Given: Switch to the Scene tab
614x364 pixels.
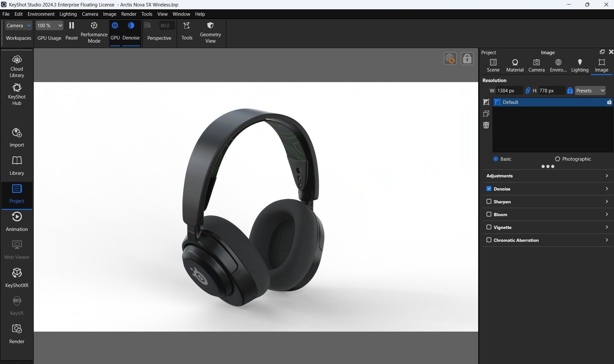Looking at the screenshot, I should coord(493,65).
